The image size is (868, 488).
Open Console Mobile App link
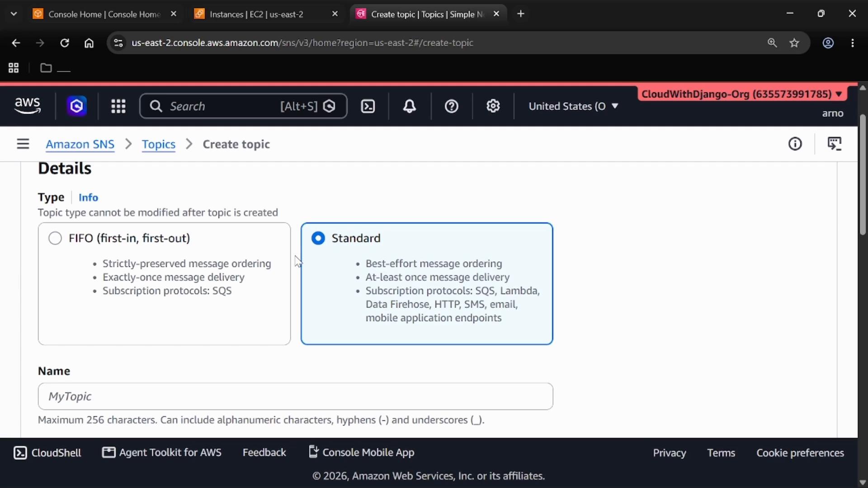(361, 452)
